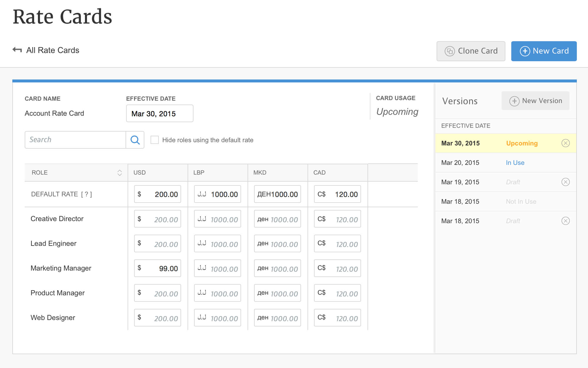Click the delete icon for Mar 19 Draft
The height and width of the screenshot is (368, 588).
coord(566,181)
